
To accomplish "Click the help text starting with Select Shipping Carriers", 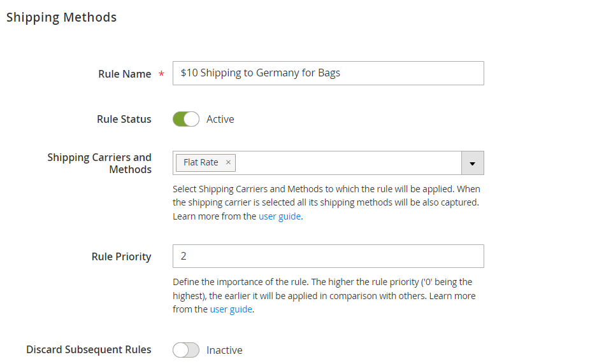I will pos(327,202).
